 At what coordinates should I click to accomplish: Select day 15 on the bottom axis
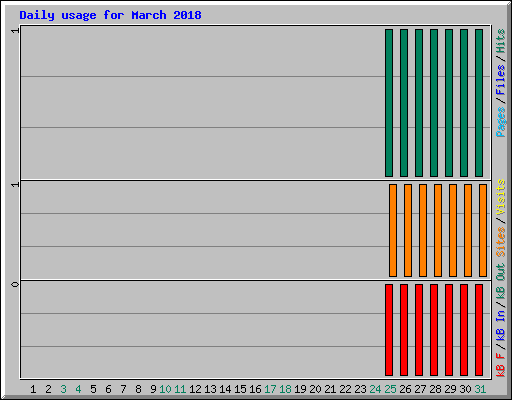(240, 389)
